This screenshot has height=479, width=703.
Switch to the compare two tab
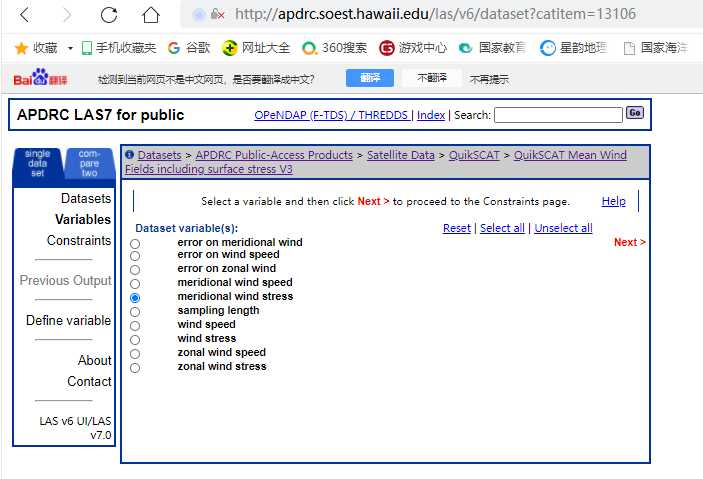tap(89, 165)
